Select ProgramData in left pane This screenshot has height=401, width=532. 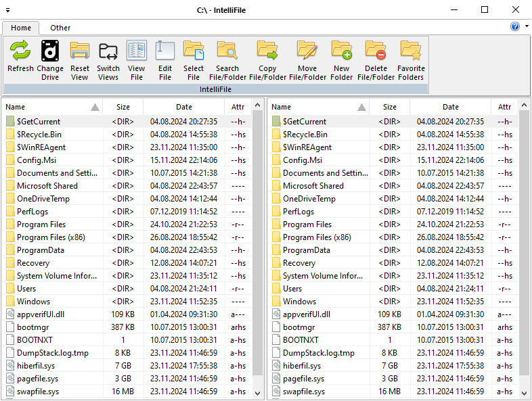coord(41,250)
